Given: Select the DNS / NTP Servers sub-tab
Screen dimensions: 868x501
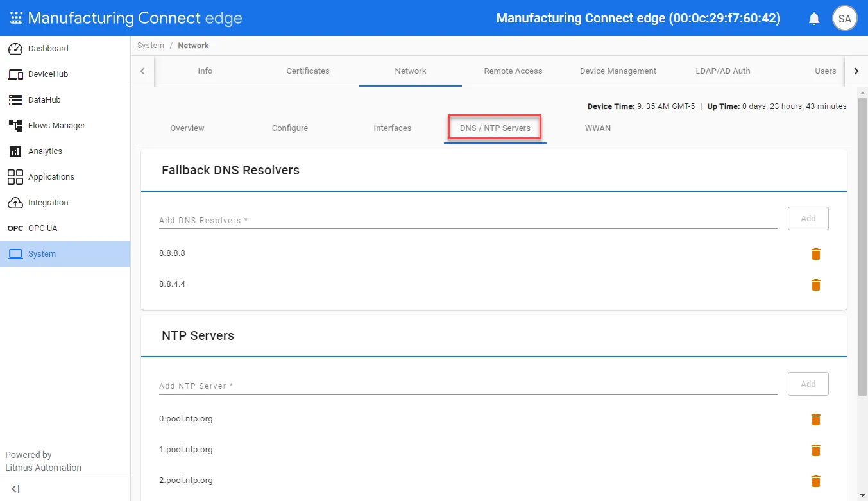Looking at the screenshot, I should [x=495, y=128].
